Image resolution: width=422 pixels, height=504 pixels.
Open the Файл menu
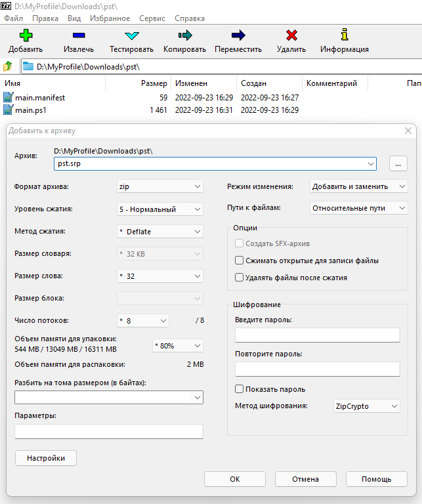(x=13, y=18)
